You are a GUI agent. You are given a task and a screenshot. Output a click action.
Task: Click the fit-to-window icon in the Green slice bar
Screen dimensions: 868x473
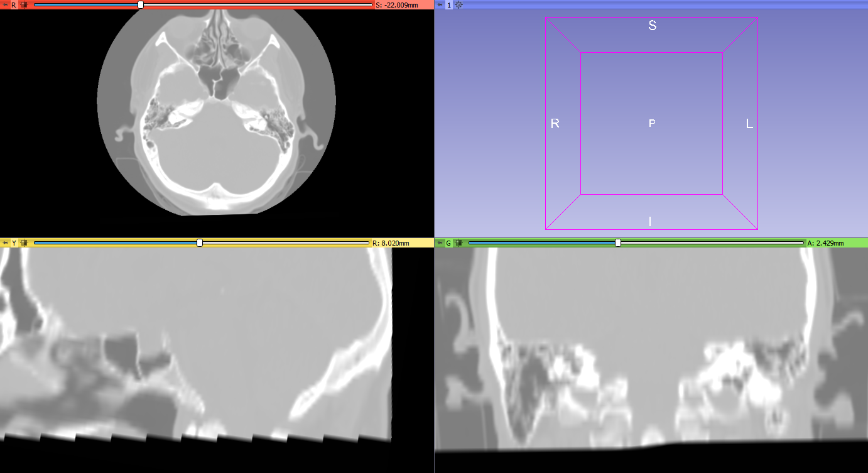458,242
